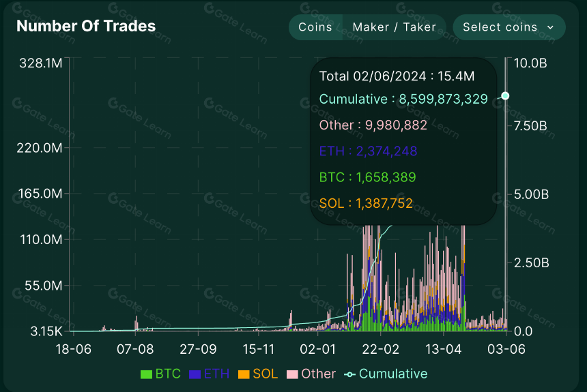The width and height of the screenshot is (587, 392).
Task: Click the 7.50B right axis label
Action: (530, 126)
